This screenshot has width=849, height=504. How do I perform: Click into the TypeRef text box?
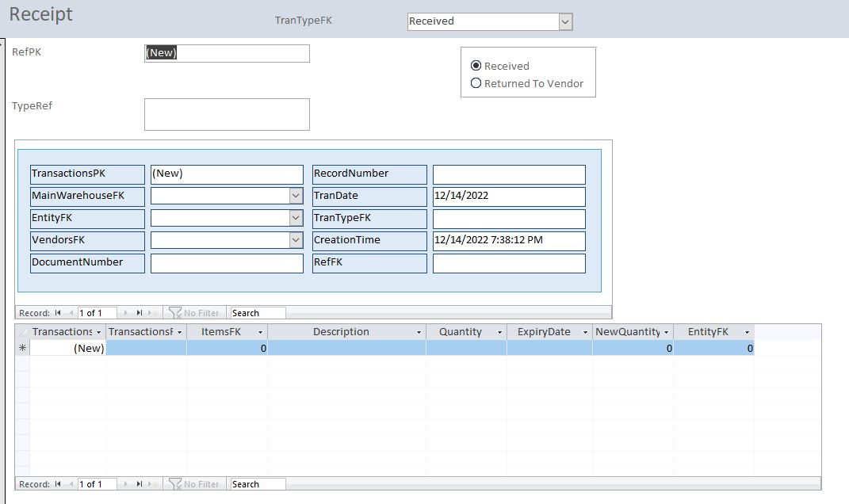[227, 114]
